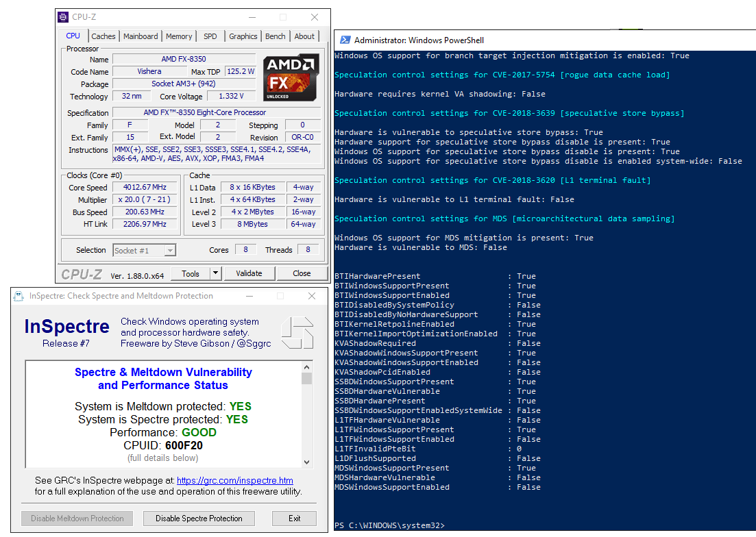Click the CVE-2018-3639 speculative store bypass heading

(x=509, y=113)
